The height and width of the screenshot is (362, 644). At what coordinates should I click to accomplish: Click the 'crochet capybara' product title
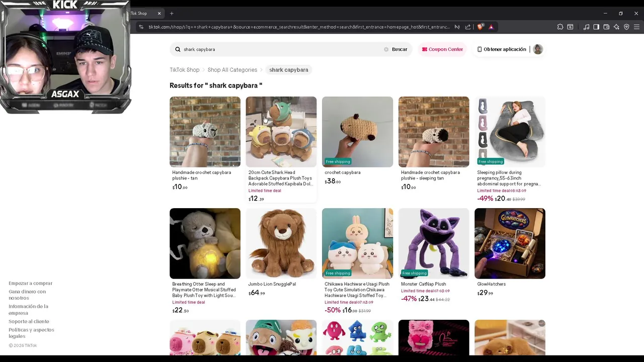(x=343, y=172)
